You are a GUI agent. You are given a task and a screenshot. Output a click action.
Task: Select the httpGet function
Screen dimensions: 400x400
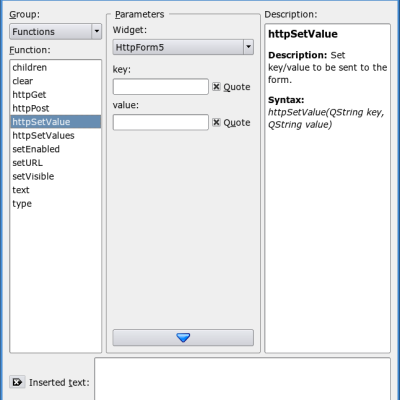[x=55, y=95]
